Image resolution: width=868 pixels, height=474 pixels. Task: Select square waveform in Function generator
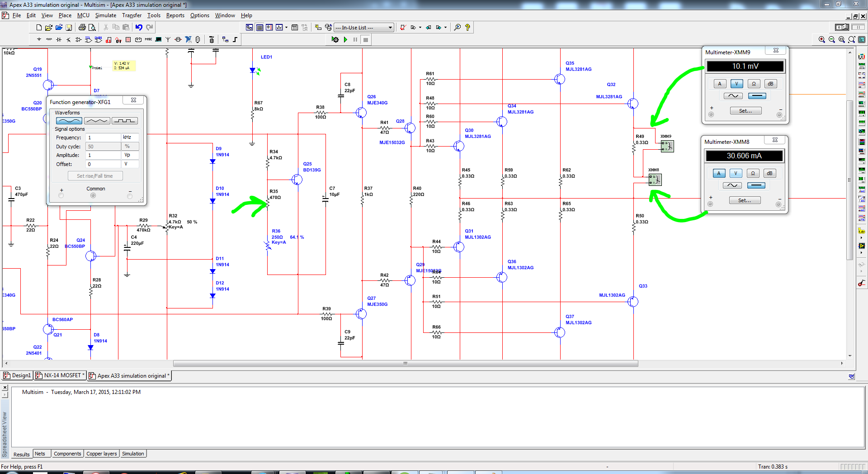click(125, 121)
